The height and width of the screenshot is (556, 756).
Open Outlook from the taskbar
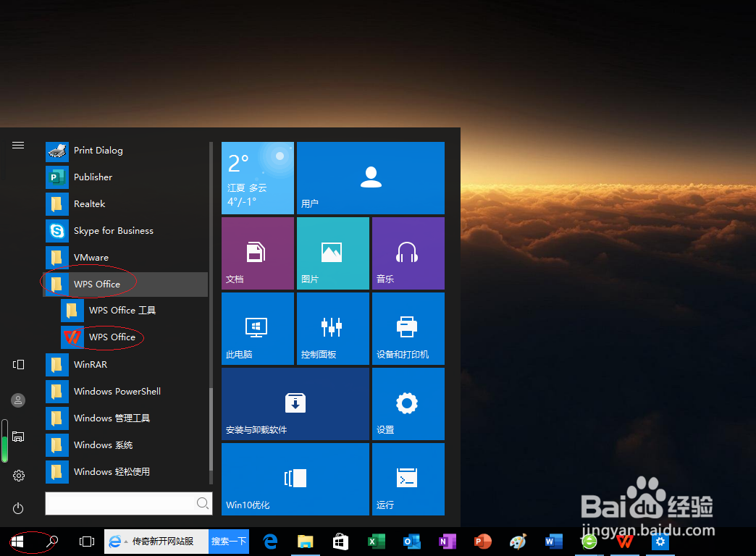click(x=411, y=542)
